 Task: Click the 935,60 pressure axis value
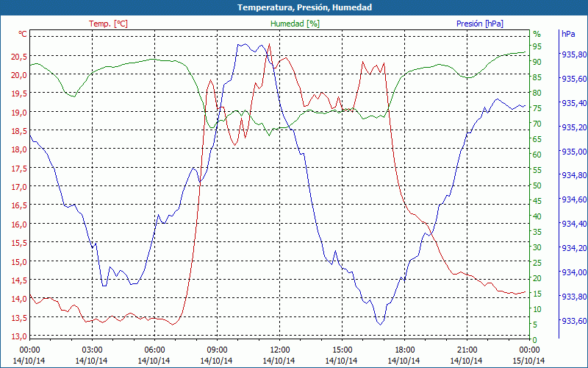[574, 79]
